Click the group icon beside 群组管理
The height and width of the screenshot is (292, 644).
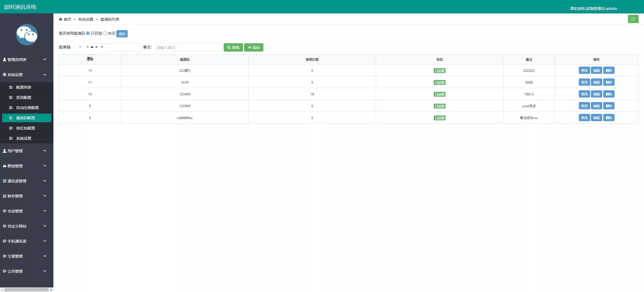pos(5,166)
